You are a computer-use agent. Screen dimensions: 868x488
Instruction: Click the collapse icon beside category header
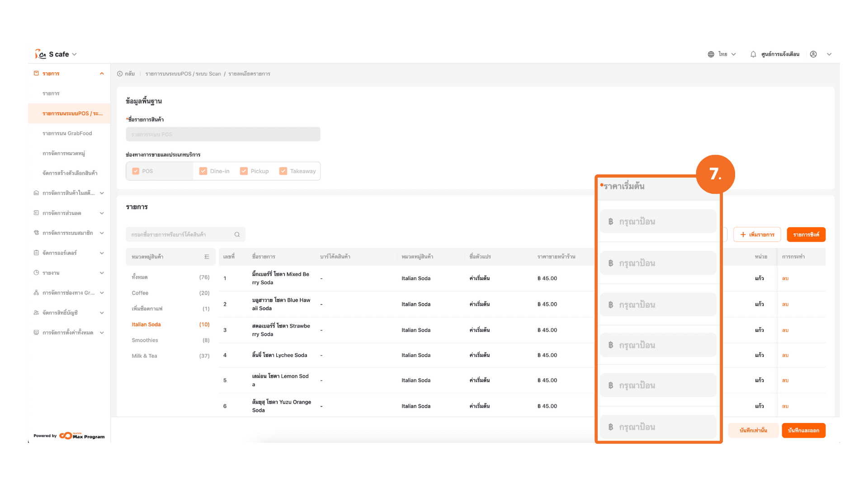pyautogui.click(x=207, y=257)
